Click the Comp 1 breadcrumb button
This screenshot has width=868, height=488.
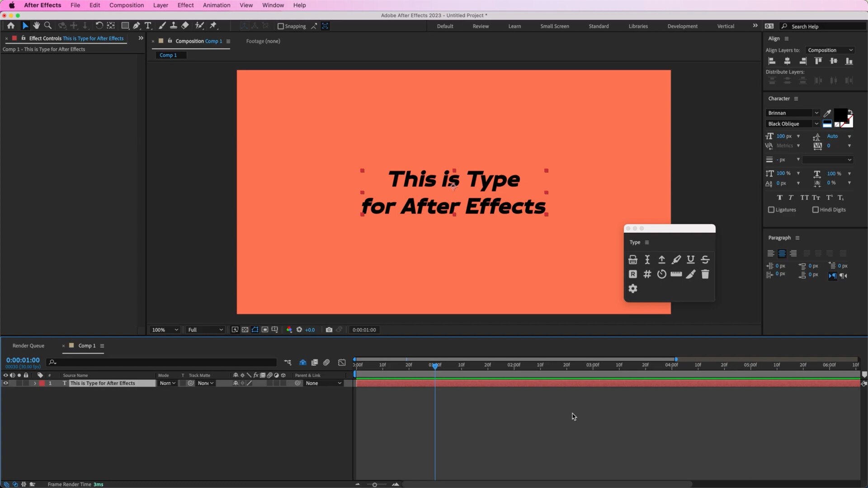click(171, 55)
